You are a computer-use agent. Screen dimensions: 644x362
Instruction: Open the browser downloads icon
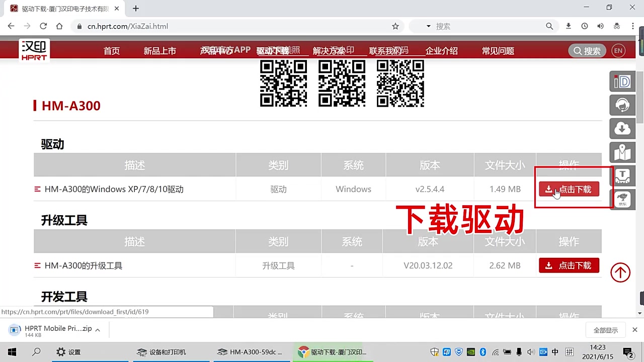pos(569,26)
